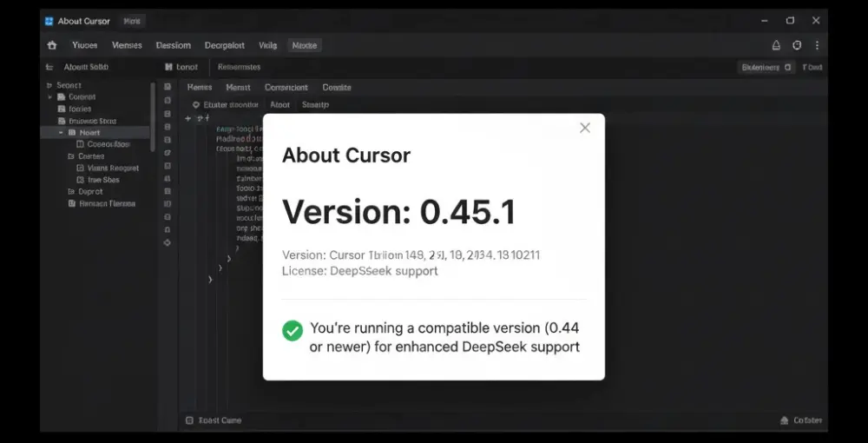
Task: Toggle the chevron beside "Coronat"
Action: pyautogui.click(x=49, y=97)
